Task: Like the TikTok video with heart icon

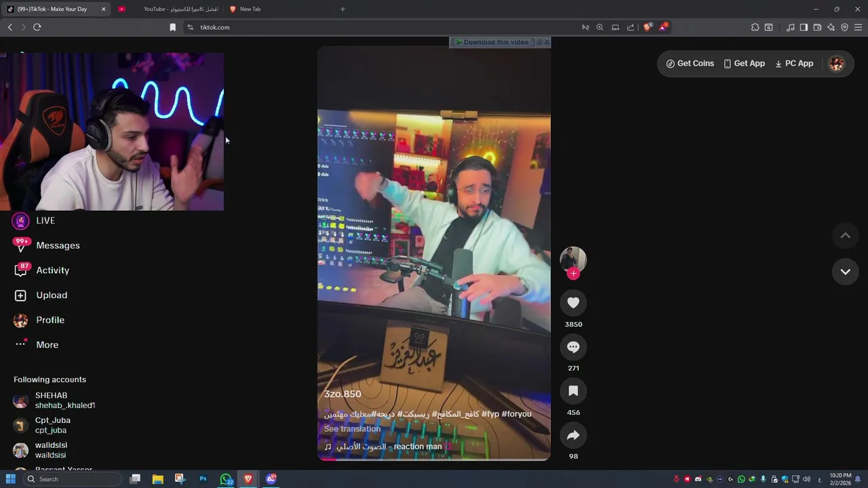Action: point(573,303)
